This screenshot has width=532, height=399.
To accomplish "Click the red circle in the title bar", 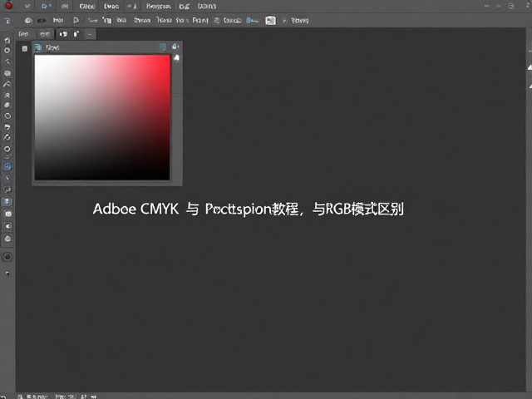I will click(x=8, y=6).
